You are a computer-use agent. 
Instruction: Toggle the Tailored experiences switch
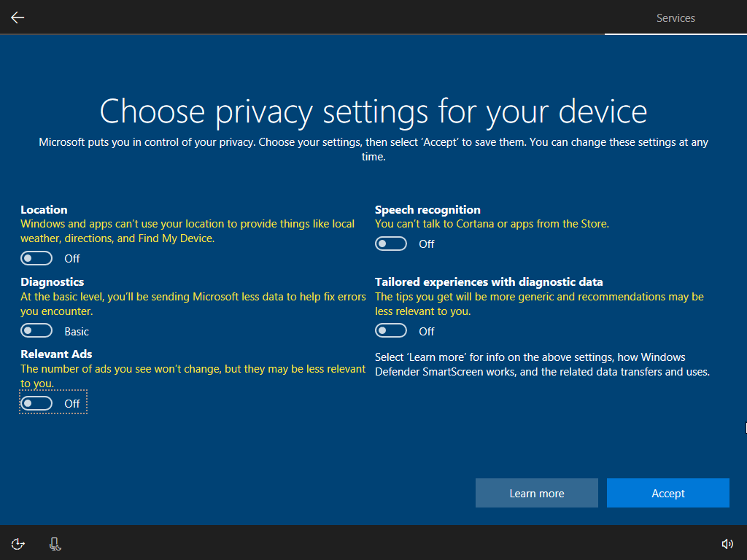(391, 330)
